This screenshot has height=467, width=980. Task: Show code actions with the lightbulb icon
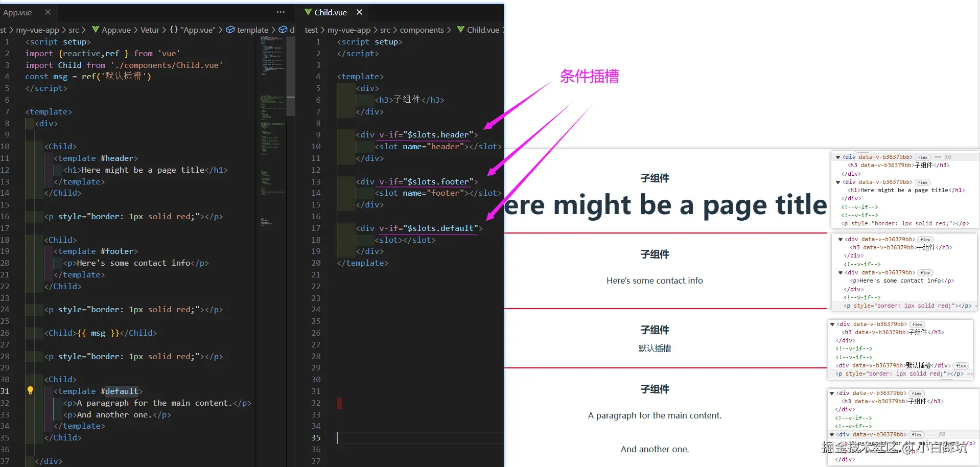30,391
